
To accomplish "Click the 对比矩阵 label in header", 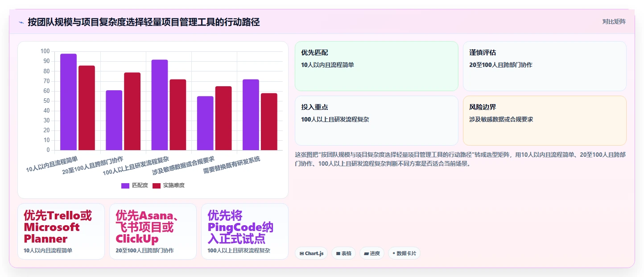I will coord(614,21).
